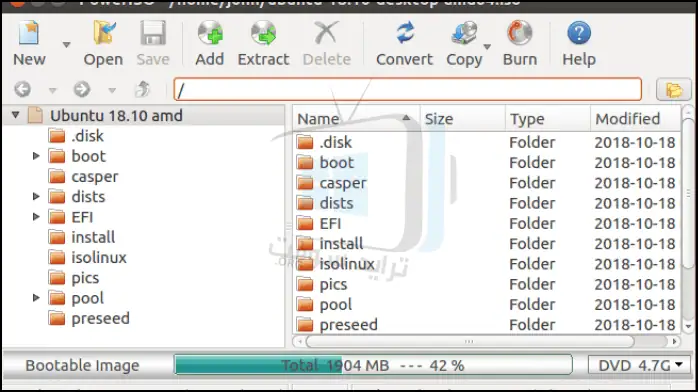The height and width of the screenshot is (392, 698).
Task: Click the Folder type cell for boot
Action: coord(532,163)
